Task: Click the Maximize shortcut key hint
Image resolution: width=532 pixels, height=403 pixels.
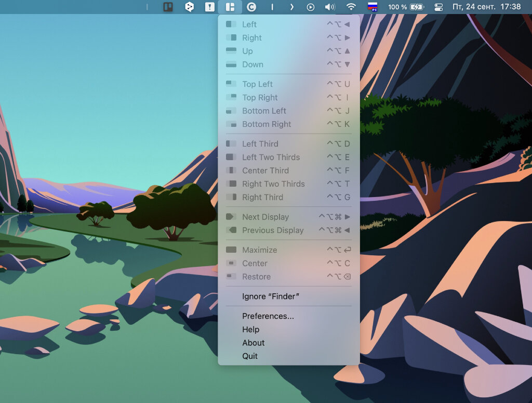Action: pos(339,250)
